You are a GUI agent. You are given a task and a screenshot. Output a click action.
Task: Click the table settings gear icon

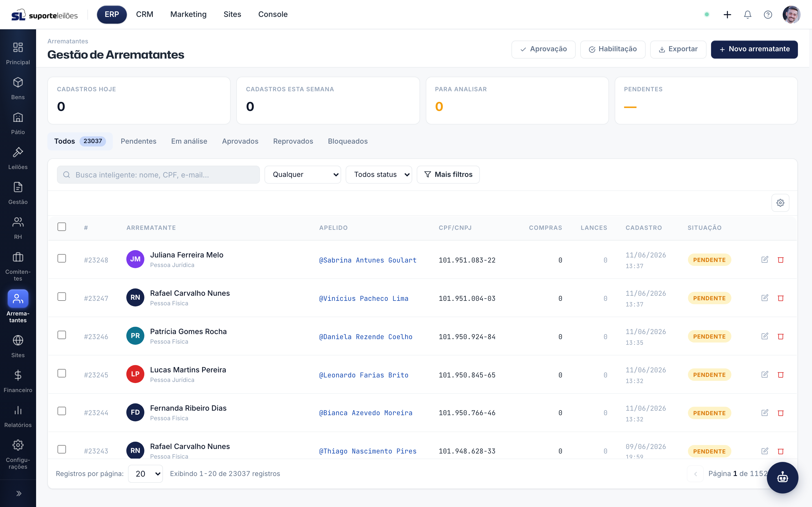[x=780, y=203]
